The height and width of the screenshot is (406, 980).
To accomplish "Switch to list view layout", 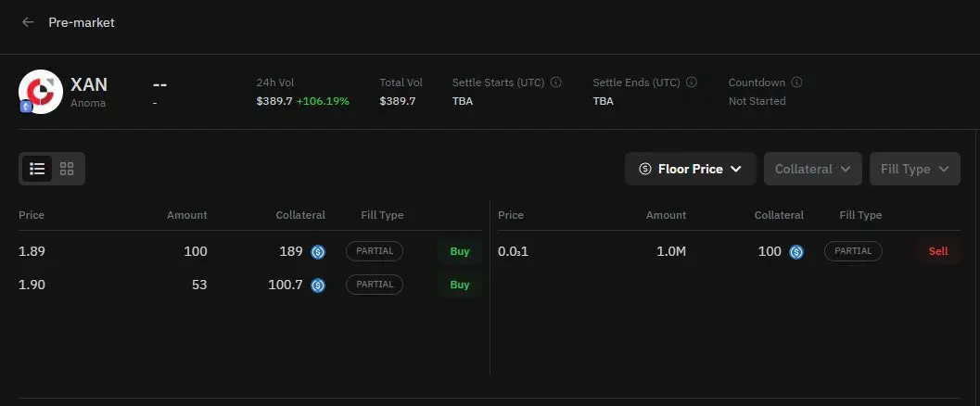I will tap(37, 169).
